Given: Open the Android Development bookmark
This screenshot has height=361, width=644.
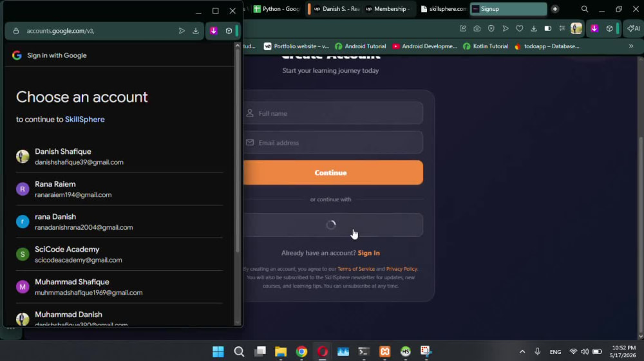Looking at the screenshot, I should (x=424, y=46).
